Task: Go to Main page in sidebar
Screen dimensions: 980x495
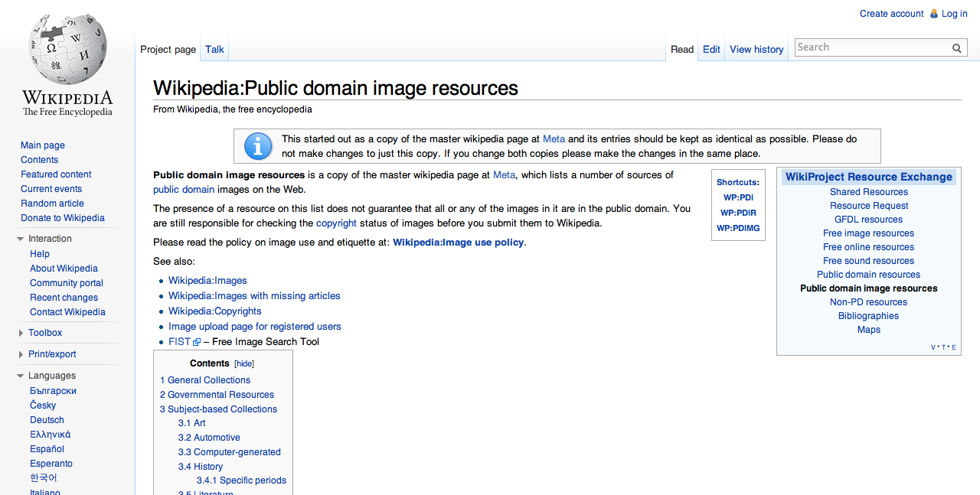Action: [x=43, y=145]
